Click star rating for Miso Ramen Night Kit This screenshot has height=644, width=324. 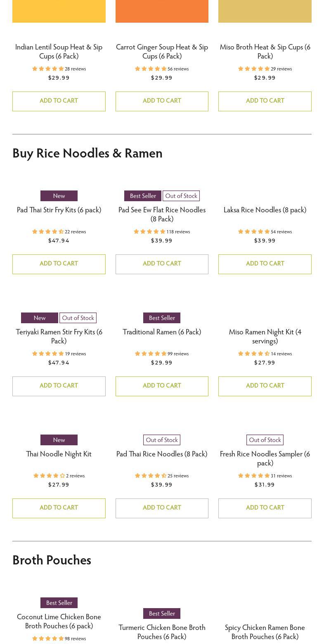click(x=254, y=354)
